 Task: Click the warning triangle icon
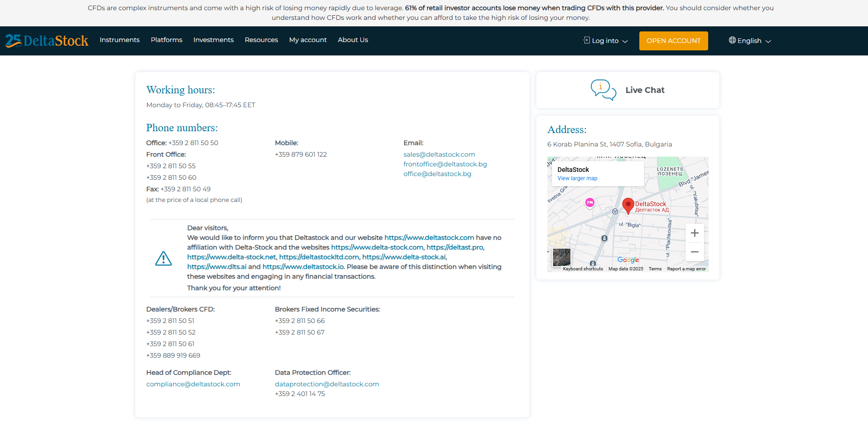164,259
